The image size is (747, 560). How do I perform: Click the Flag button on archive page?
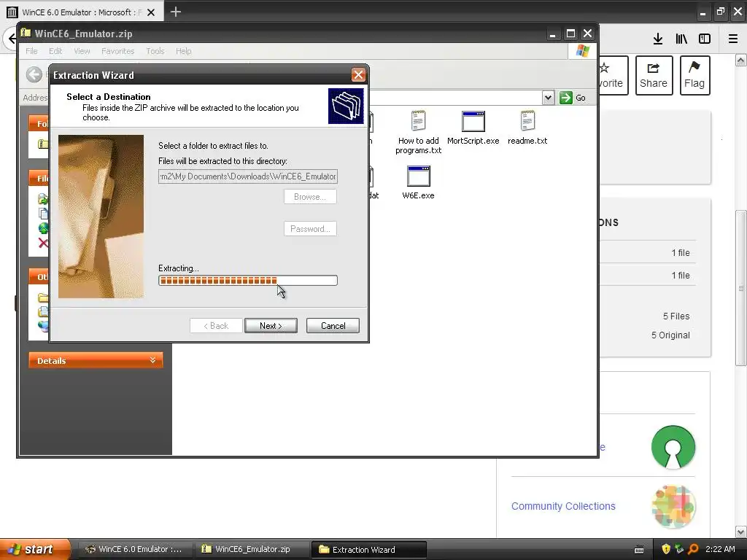tap(694, 75)
